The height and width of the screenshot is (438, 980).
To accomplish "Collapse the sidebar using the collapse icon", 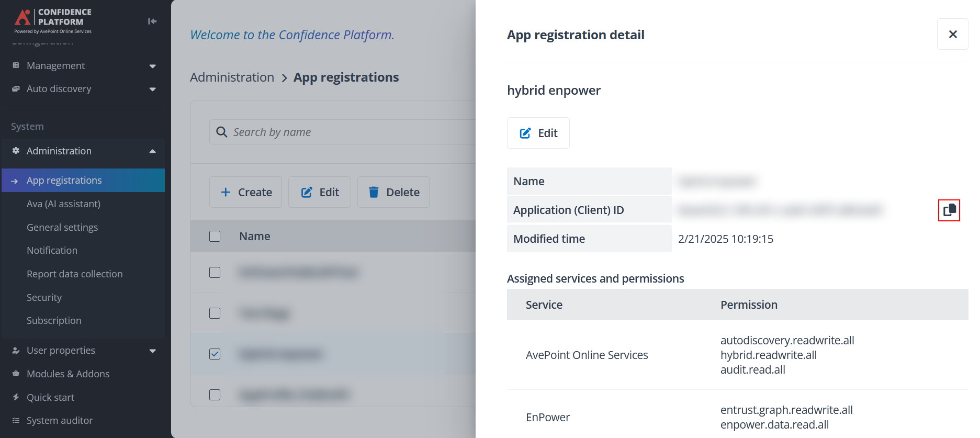I will (152, 21).
